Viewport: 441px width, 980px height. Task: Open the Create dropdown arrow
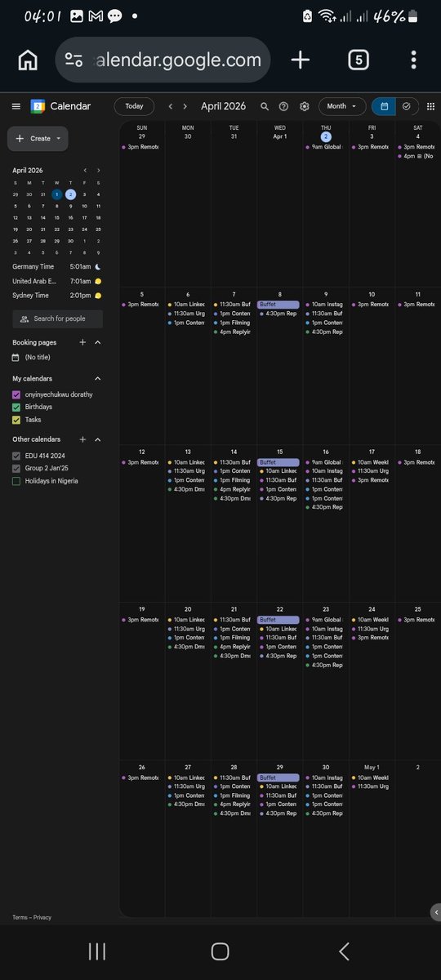[59, 139]
